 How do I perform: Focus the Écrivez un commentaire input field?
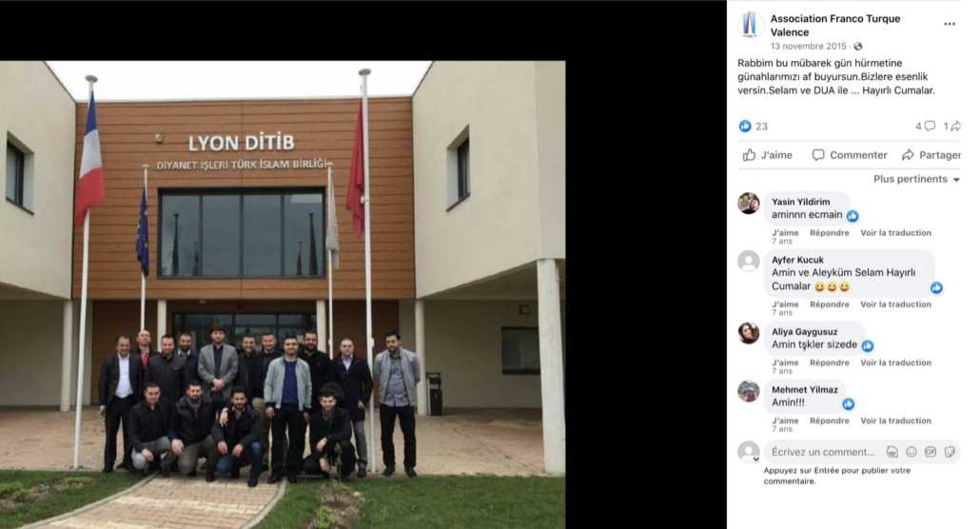(x=823, y=452)
